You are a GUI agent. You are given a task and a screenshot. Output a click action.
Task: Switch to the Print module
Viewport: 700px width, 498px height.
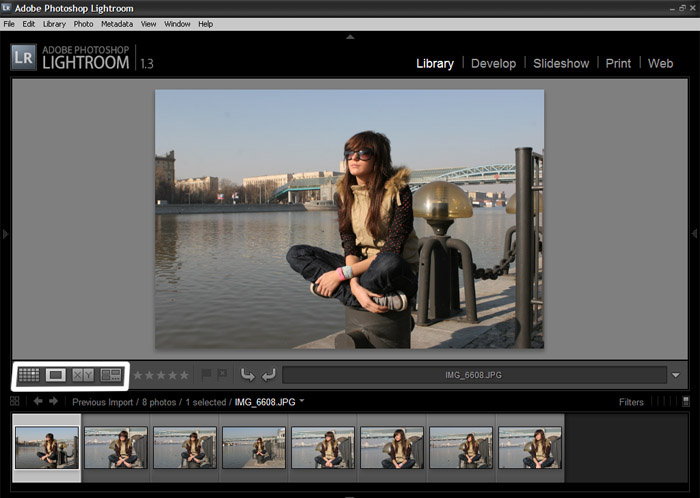[618, 63]
